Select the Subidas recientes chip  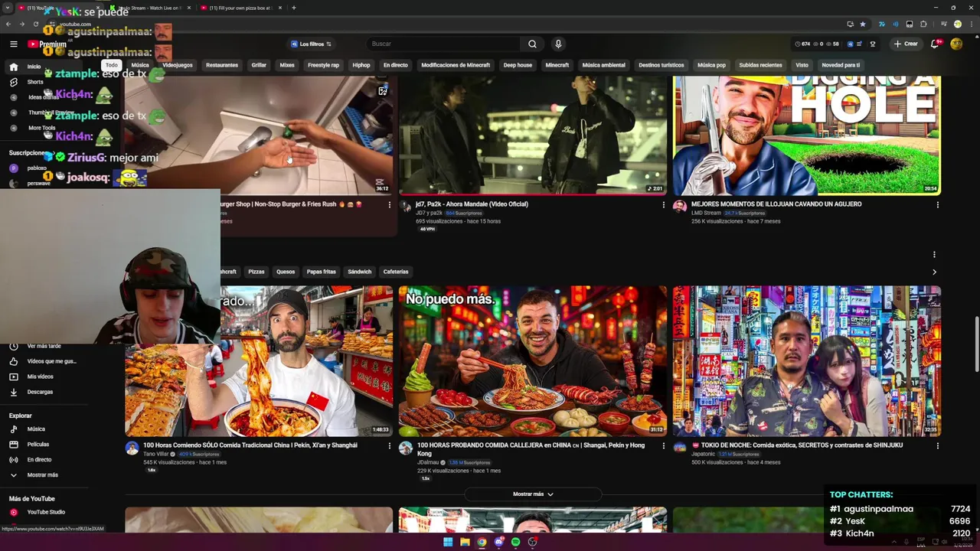click(760, 65)
